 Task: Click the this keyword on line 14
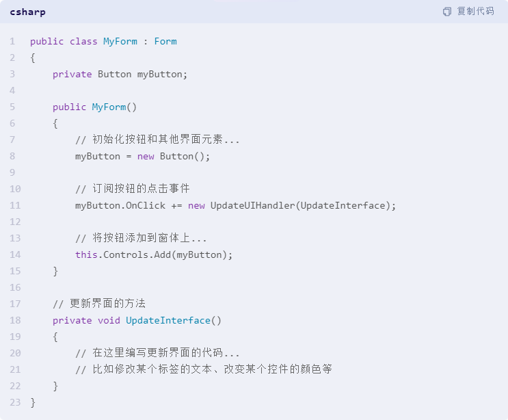click(x=86, y=254)
